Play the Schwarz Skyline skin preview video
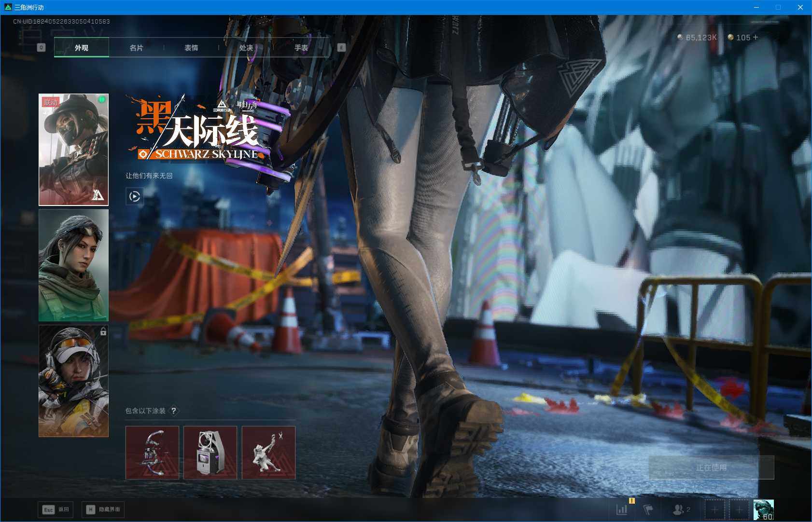812x522 pixels. click(135, 196)
